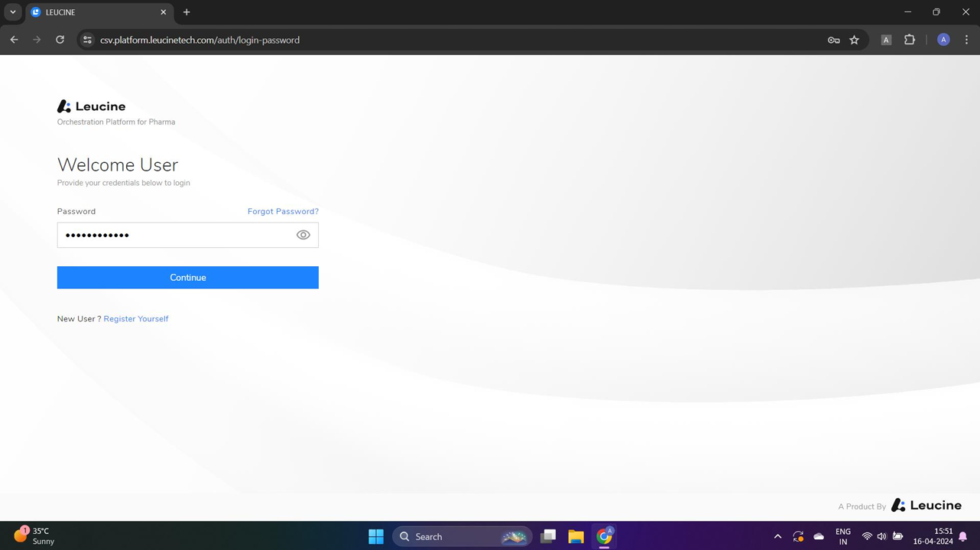This screenshot has width=980, height=550.
Task: Open the browser three-dot menu
Action: coord(966,40)
